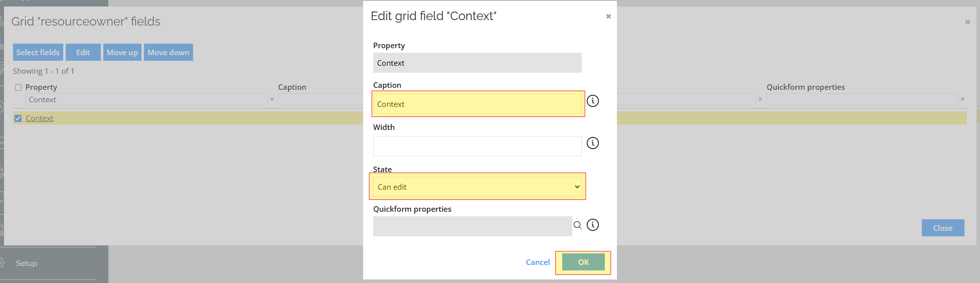Open the Context link in grid
This screenshot has width=980, height=283.
pos(40,118)
